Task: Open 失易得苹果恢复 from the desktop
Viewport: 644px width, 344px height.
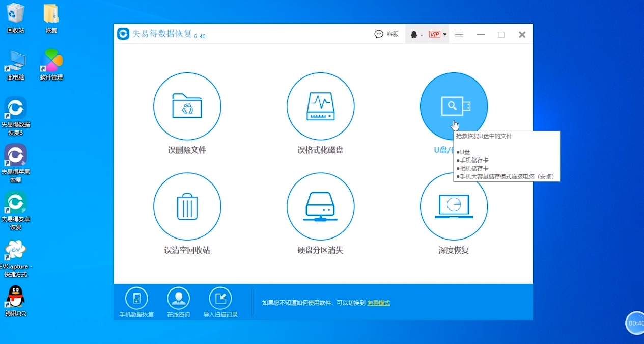Action: pyautogui.click(x=15, y=155)
